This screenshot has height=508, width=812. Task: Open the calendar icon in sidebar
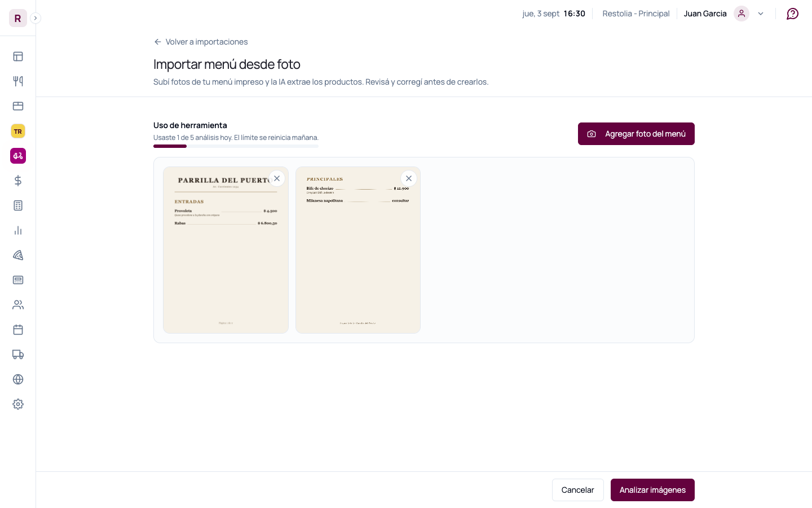click(x=18, y=330)
